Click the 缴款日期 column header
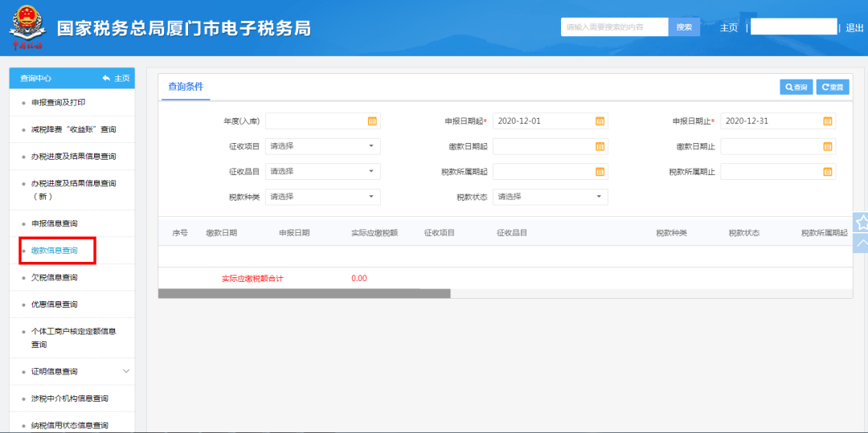The width and height of the screenshot is (868, 433). tap(222, 233)
